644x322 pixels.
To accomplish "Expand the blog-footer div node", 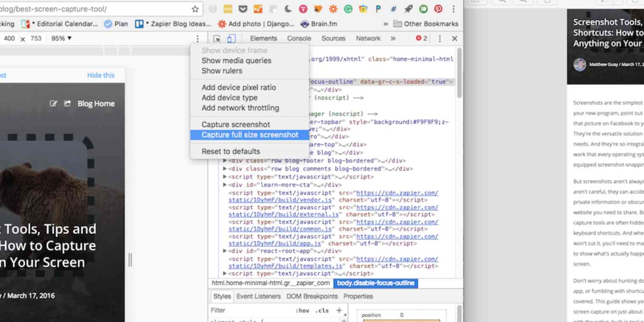I will (225, 161).
